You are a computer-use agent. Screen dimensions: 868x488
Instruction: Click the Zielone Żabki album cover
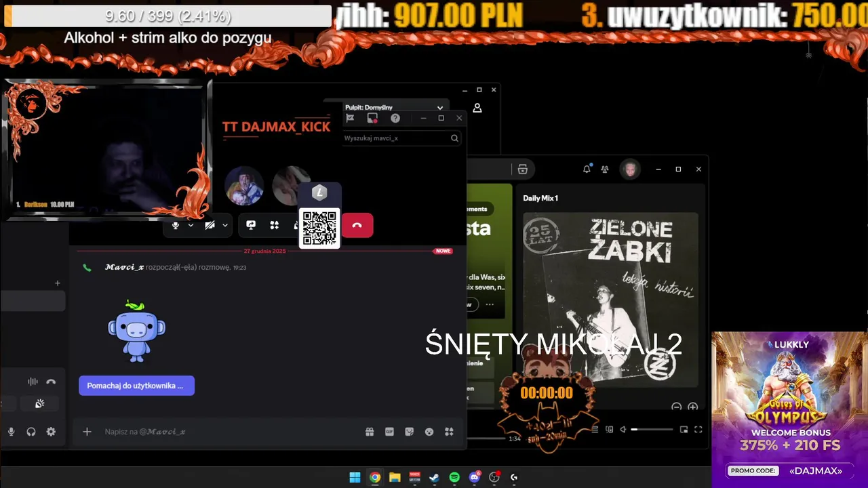(x=610, y=301)
